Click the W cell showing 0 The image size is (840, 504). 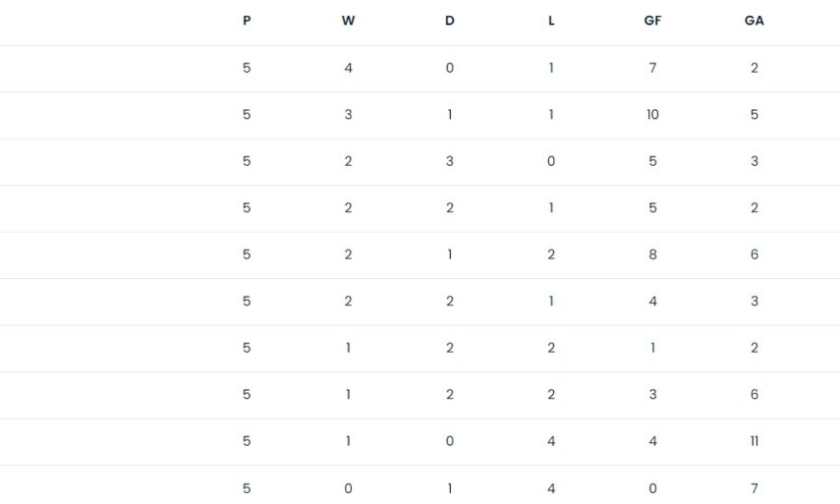coord(348,488)
